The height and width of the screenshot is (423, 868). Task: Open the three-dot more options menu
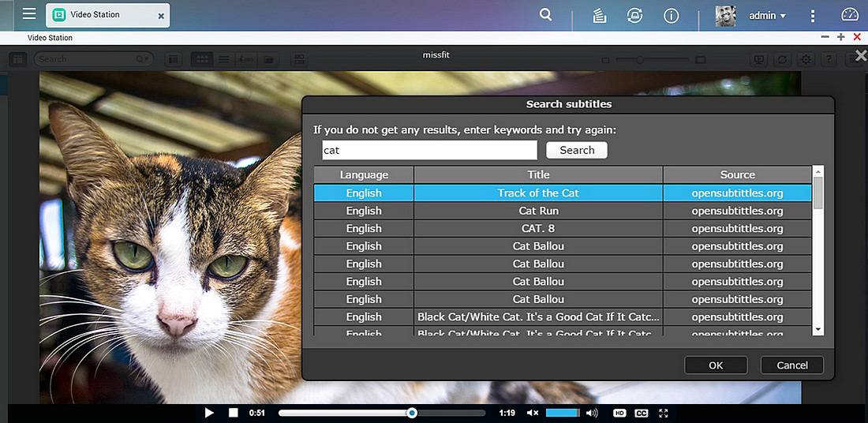point(812,16)
